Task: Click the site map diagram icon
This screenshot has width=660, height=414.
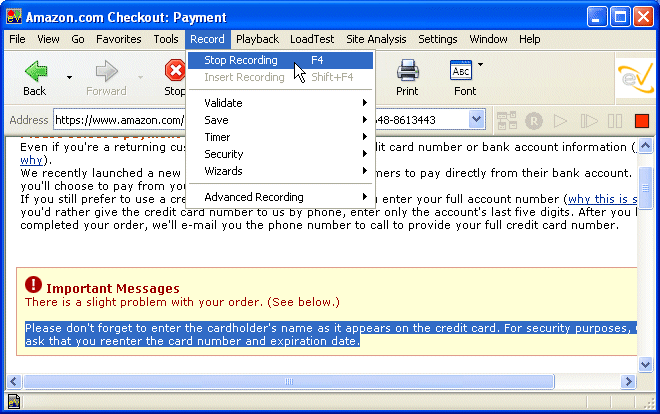Action: (x=507, y=121)
